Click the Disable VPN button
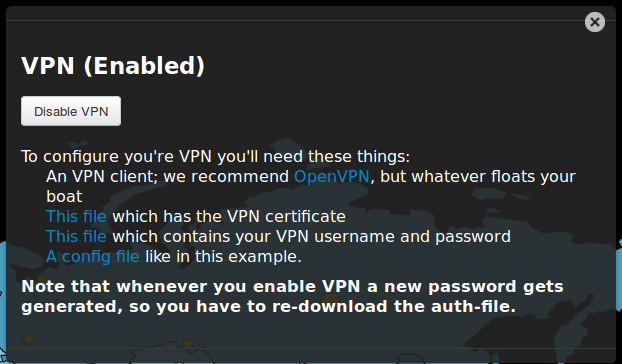 coord(71,111)
